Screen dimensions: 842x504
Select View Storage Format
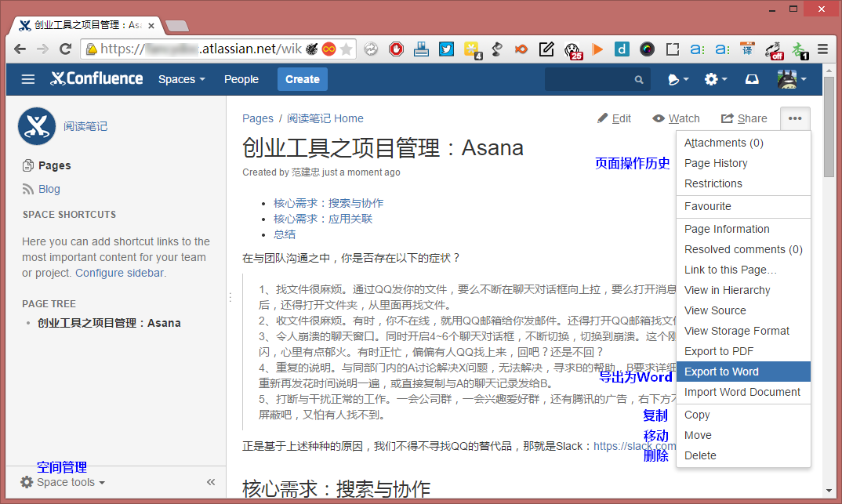tap(743, 332)
